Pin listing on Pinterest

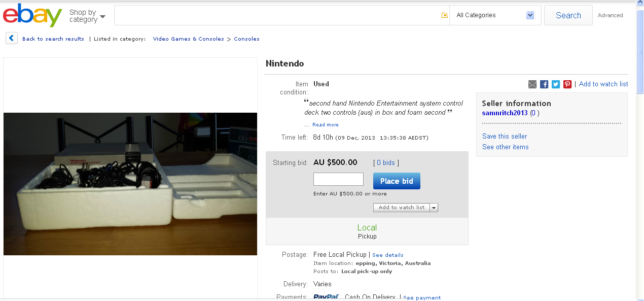tap(567, 84)
